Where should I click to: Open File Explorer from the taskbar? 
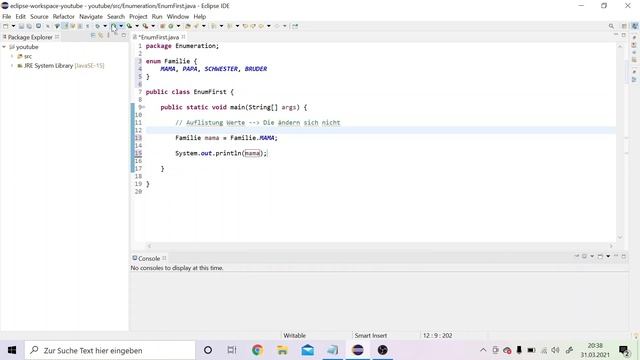[282, 350]
